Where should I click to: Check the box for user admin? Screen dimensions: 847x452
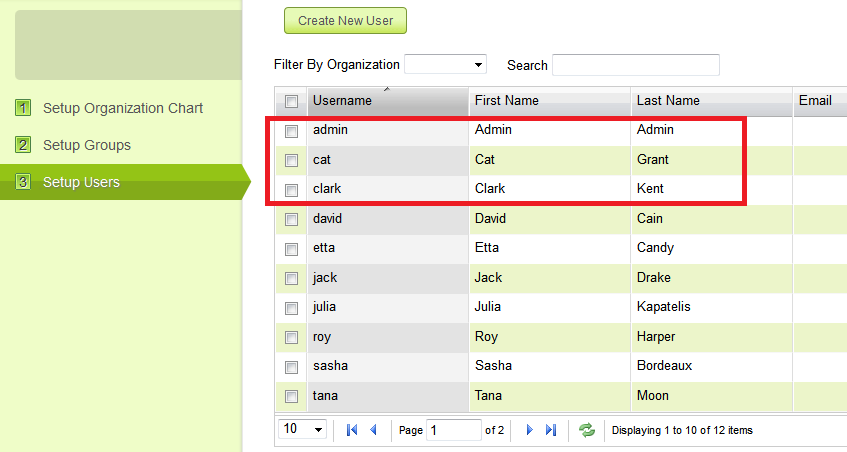(291, 131)
